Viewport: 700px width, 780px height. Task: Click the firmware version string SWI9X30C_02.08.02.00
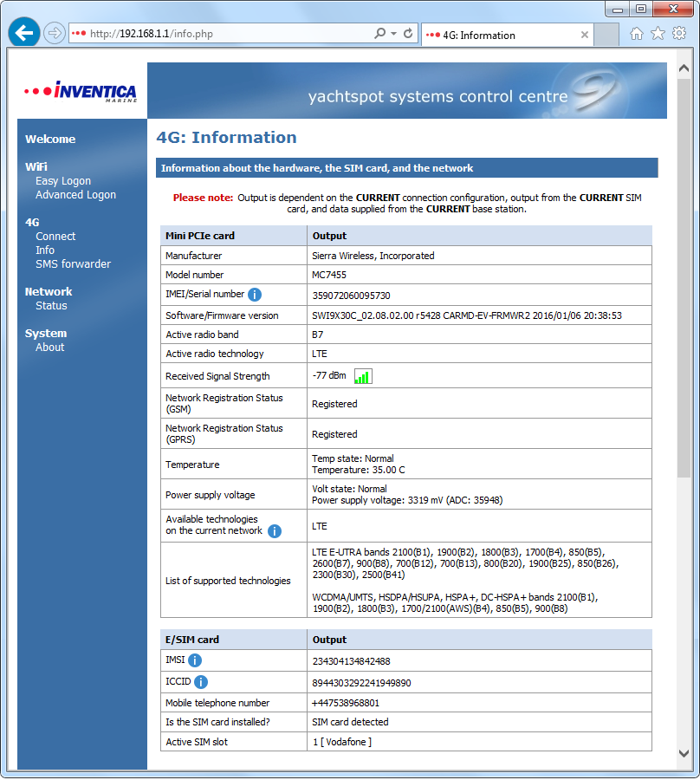tap(363, 315)
